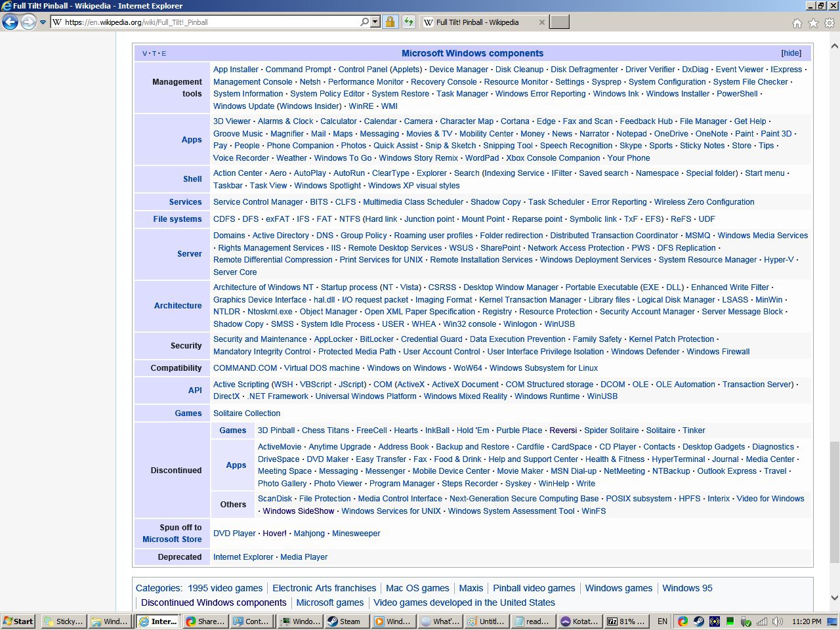Click the security lock icon

tap(390, 22)
